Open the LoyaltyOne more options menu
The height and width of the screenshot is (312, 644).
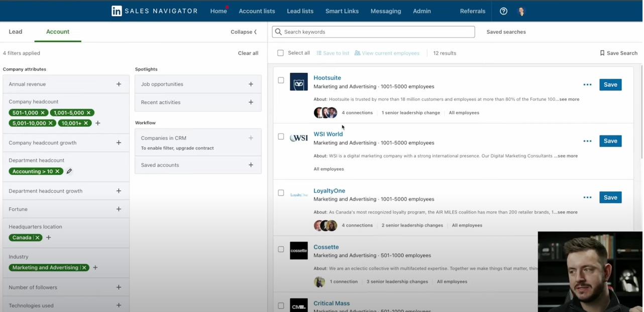(x=587, y=198)
